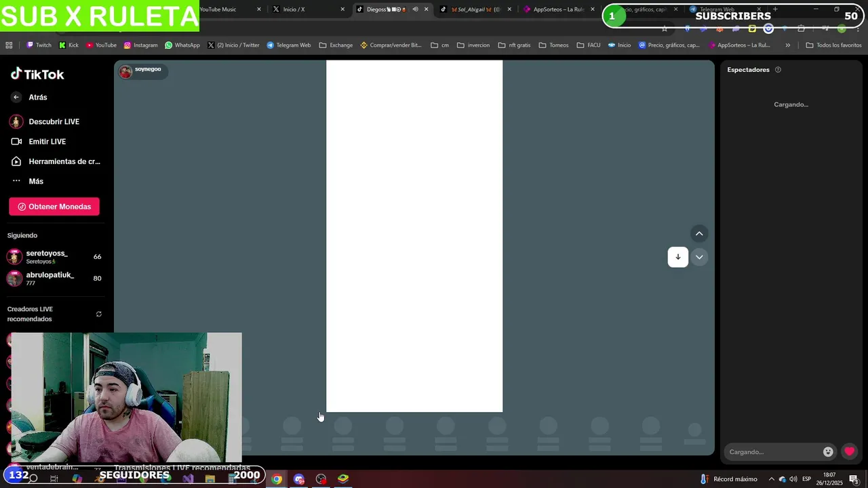Expand the bookmarks overflow chevron
868x488 pixels.
coord(787,45)
